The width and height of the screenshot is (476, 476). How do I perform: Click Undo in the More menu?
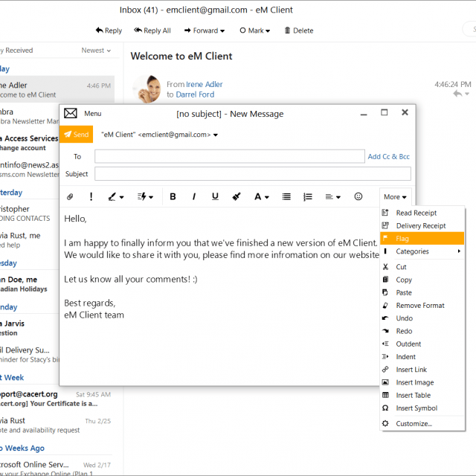(422, 318)
